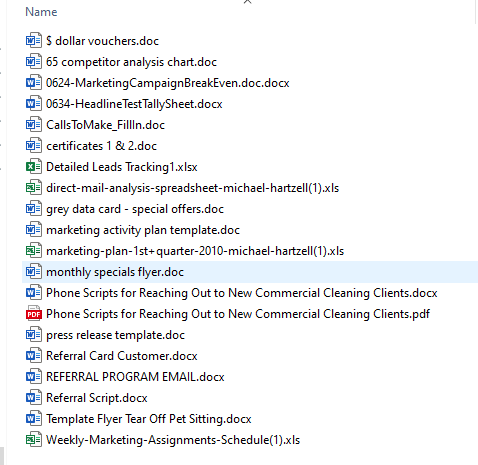Select Phone Scripts Commercial Cleaning Clients.docx file

click(x=242, y=293)
